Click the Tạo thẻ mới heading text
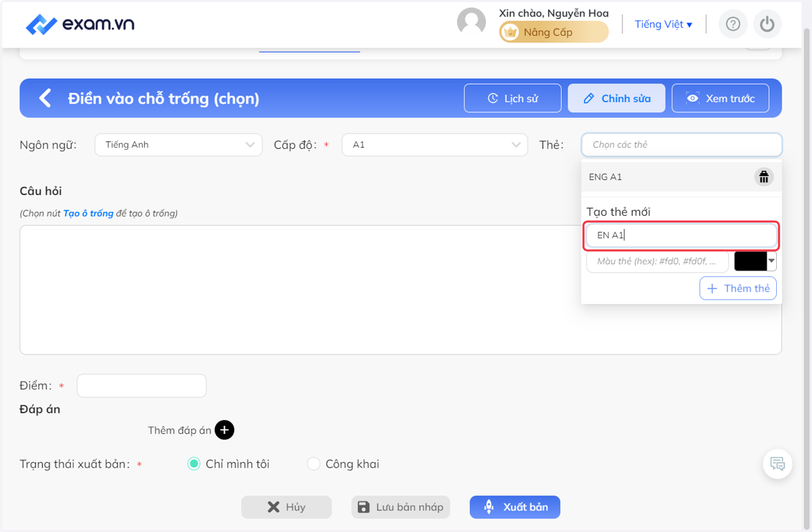 (618, 212)
